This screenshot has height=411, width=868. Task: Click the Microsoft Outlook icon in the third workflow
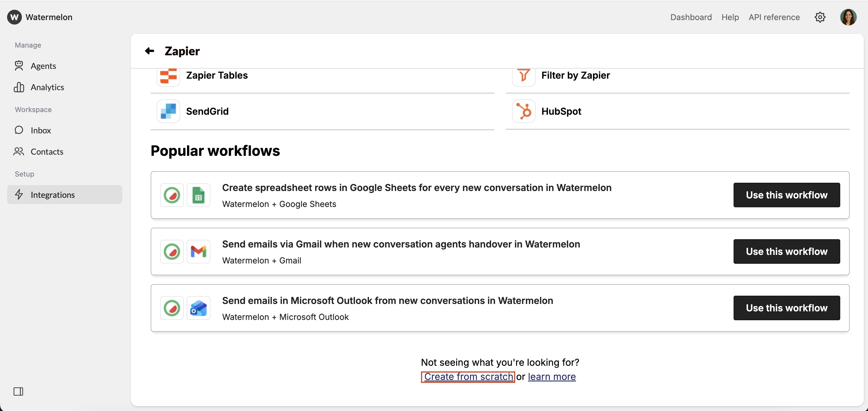pos(199,308)
